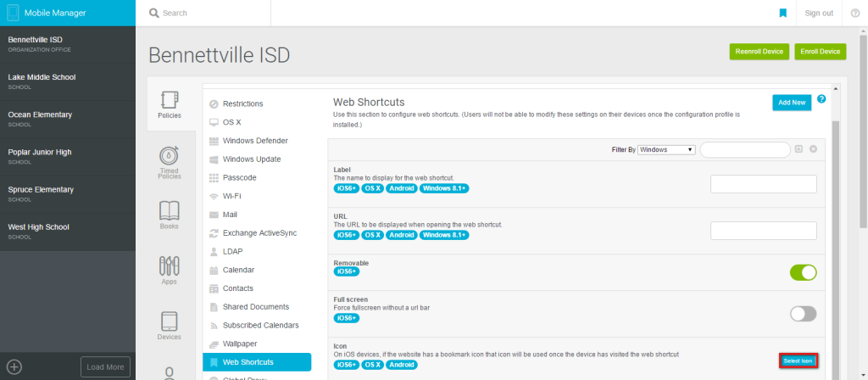Click the Passcode grid icon

click(214, 178)
